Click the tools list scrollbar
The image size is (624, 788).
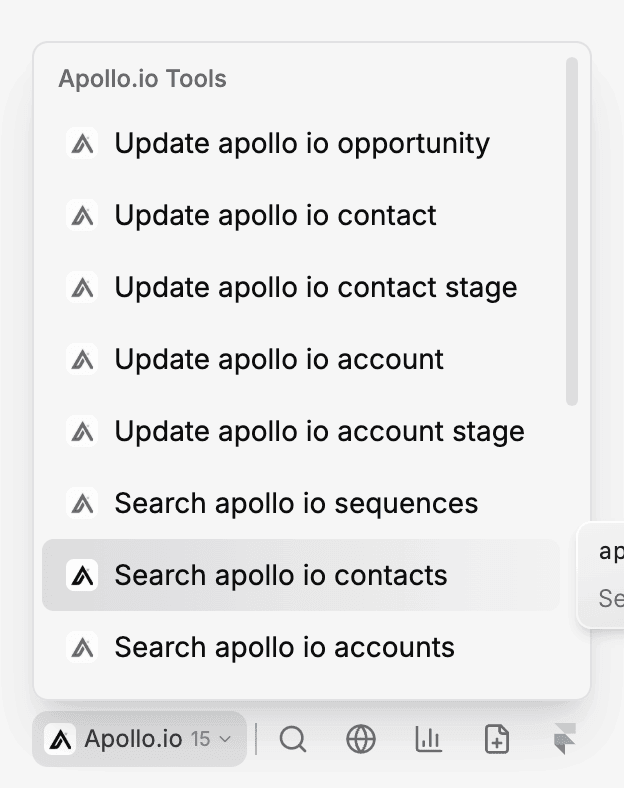572,232
